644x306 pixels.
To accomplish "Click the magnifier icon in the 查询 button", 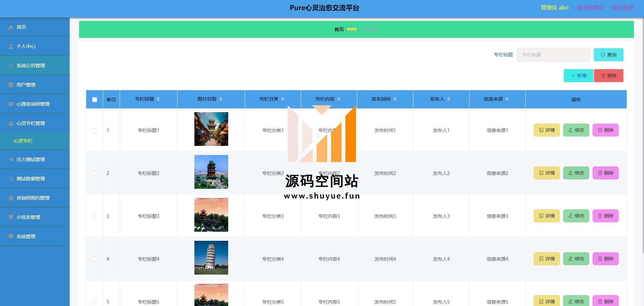I will [603, 55].
